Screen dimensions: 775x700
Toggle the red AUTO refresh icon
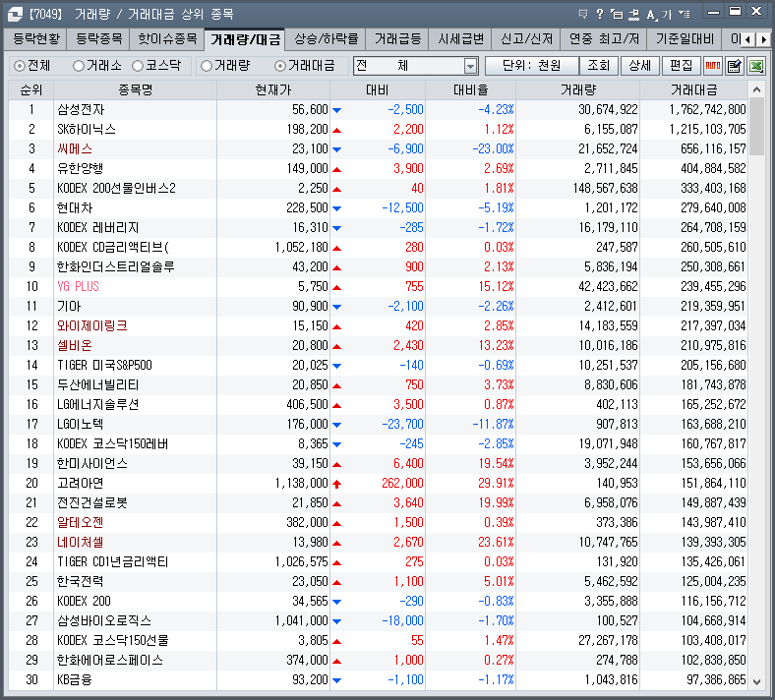pyautogui.click(x=712, y=66)
